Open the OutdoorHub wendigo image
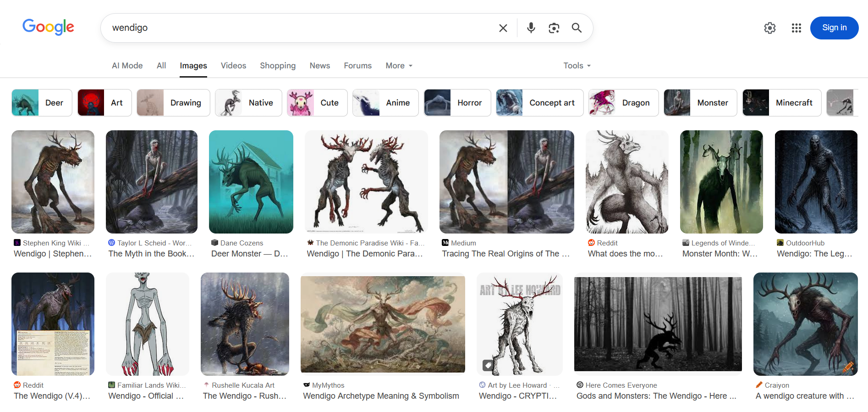Screen dimensions: 868x412 [x=816, y=182]
